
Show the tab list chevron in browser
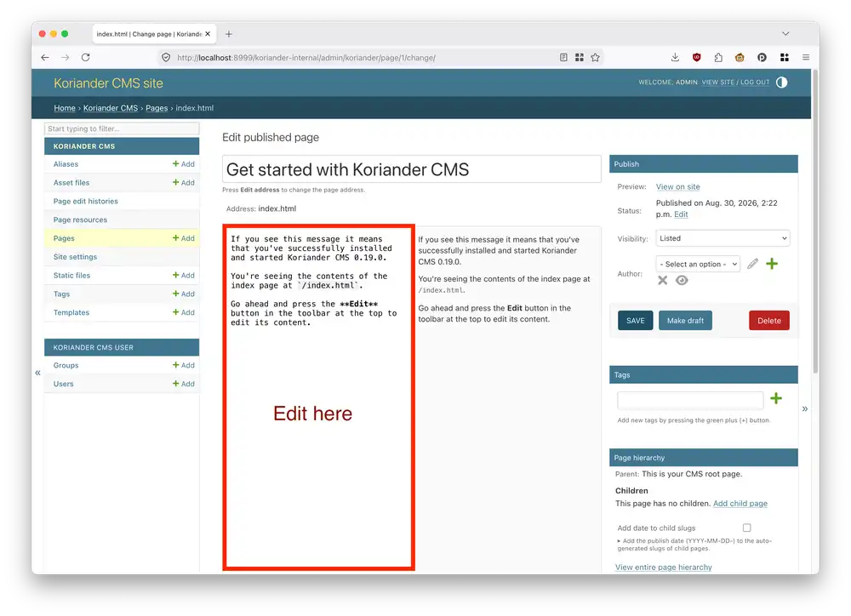click(x=785, y=34)
